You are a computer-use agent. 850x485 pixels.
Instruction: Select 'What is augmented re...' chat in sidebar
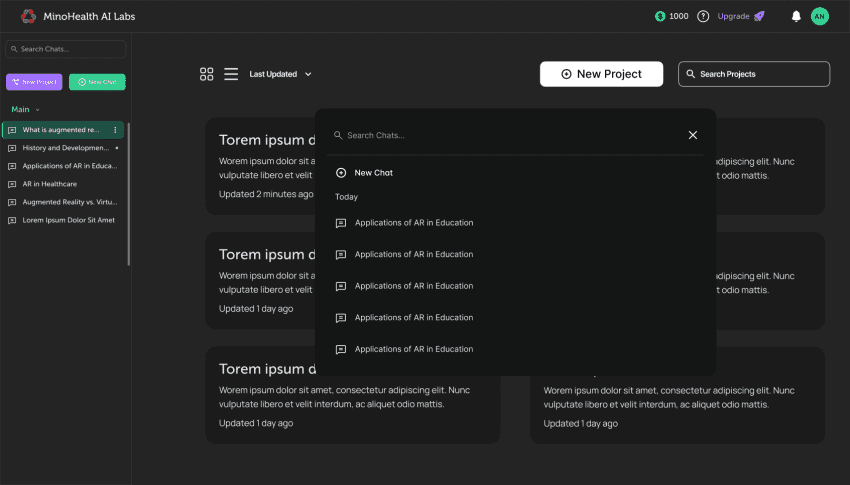pos(63,130)
